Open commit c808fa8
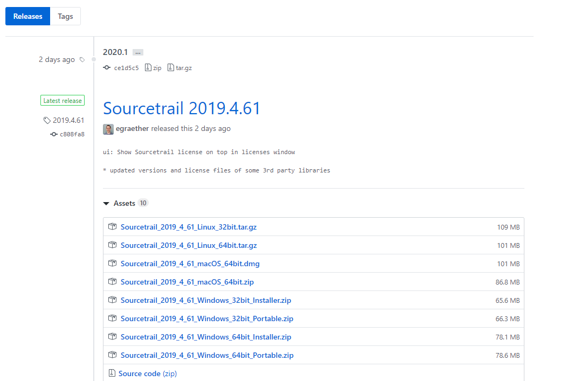Viewport: 588px width, 381px height. click(x=72, y=134)
